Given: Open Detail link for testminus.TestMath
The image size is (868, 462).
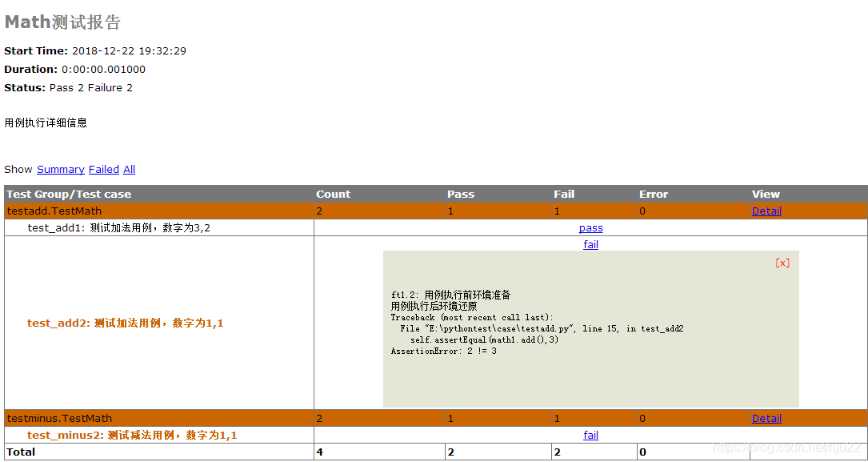Looking at the screenshot, I should [x=766, y=419].
